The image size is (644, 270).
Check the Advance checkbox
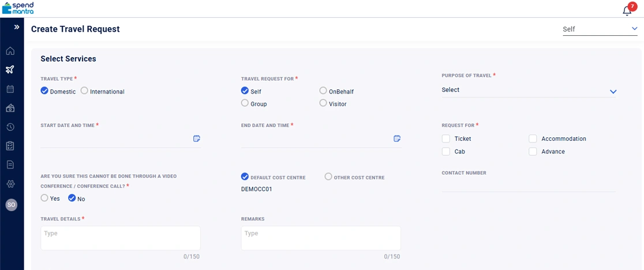533,151
